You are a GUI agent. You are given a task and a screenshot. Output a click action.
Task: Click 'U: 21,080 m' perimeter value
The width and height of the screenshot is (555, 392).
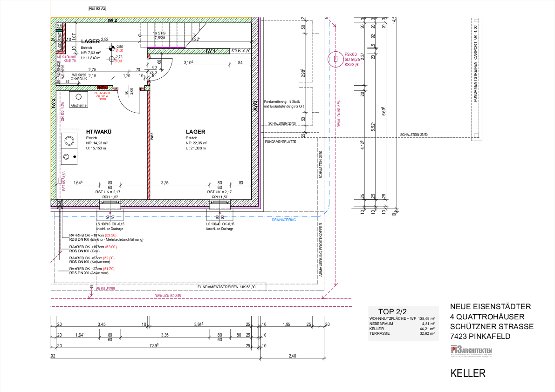tap(196, 148)
